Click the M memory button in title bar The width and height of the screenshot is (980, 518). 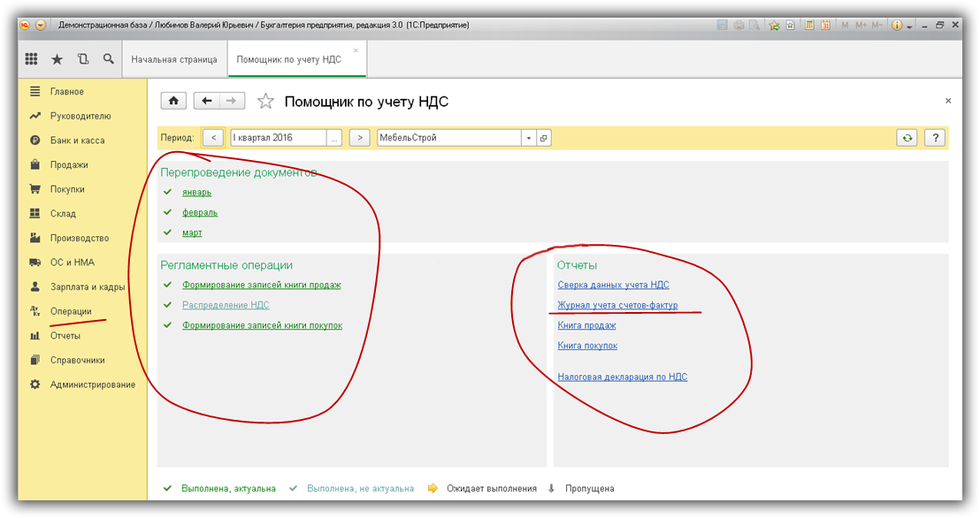pyautogui.click(x=845, y=25)
